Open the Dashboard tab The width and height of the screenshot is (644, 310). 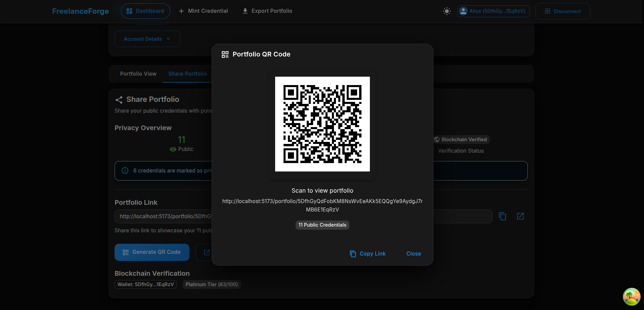pyautogui.click(x=145, y=11)
